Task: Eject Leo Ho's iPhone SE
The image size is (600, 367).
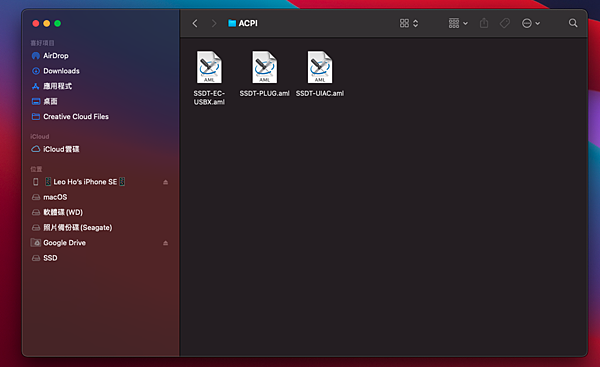Action: pyautogui.click(x=165, y=182)
